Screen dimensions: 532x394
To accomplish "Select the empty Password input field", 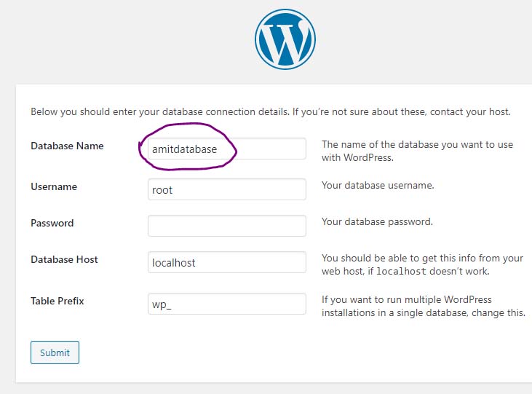I will click(226, 226).
